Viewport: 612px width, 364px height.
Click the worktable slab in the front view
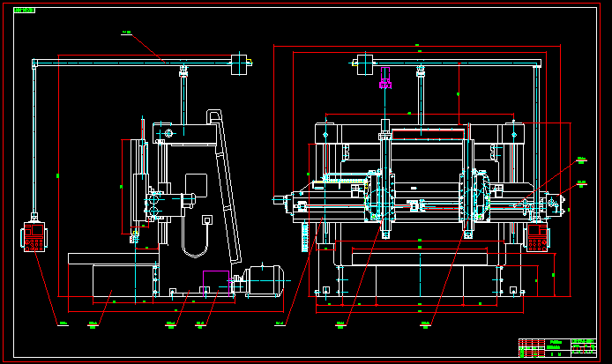[420, 258]
